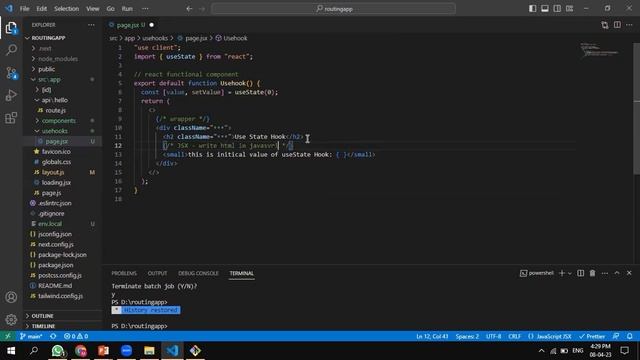Go back using the navigation arrow
The image size is (640, 360).
coord(189,9)
